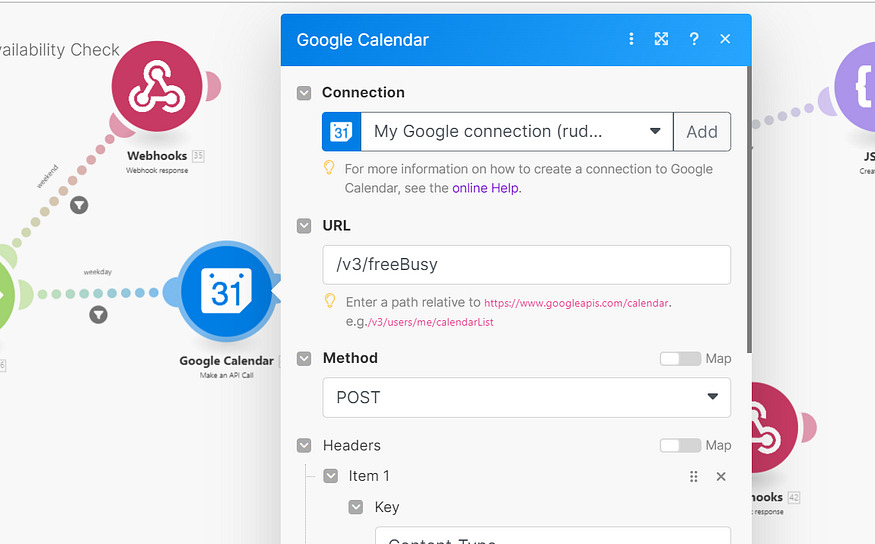Click the Google Calendar connection icon

[342, 132]
